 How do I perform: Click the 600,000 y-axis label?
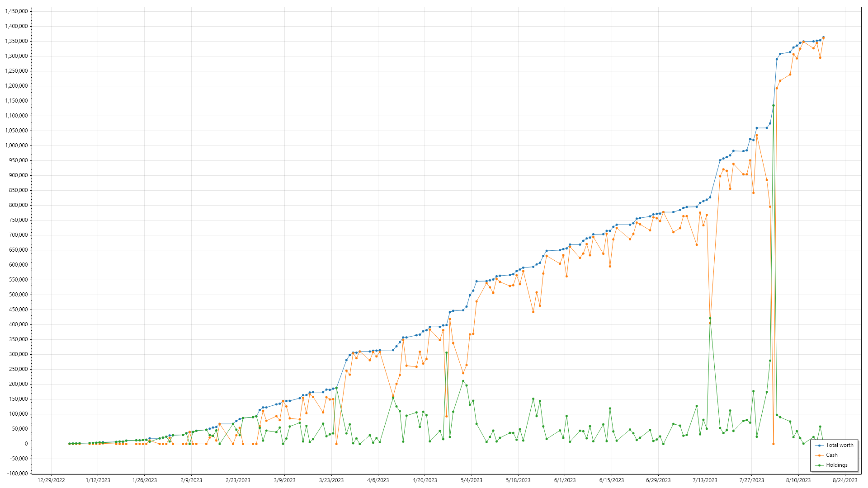[x=19, y=265]
